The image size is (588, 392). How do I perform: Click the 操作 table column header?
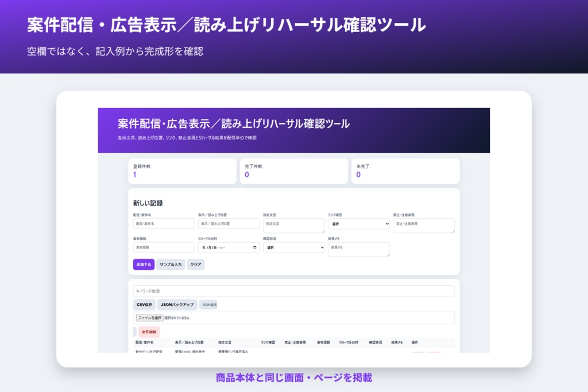415,342
